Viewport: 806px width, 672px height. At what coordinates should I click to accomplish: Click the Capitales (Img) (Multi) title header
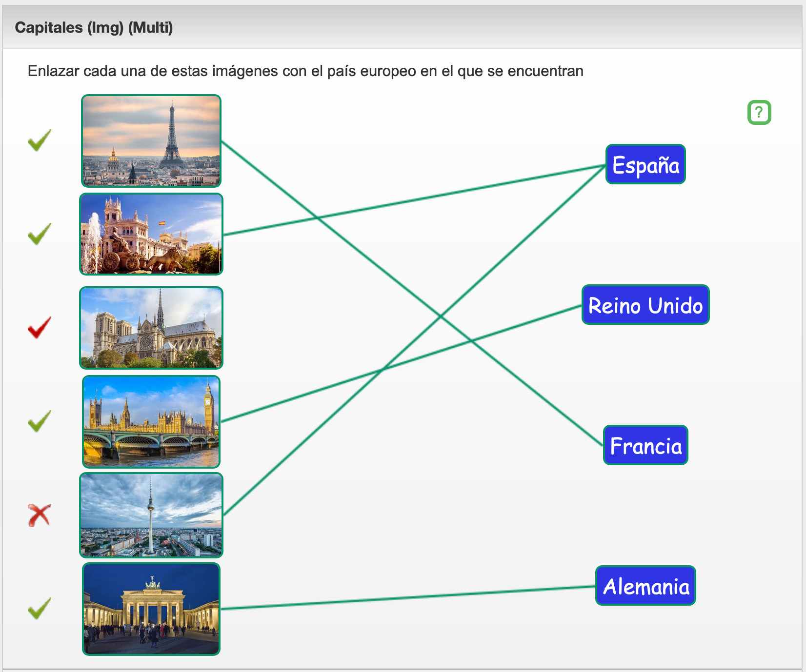94,28
